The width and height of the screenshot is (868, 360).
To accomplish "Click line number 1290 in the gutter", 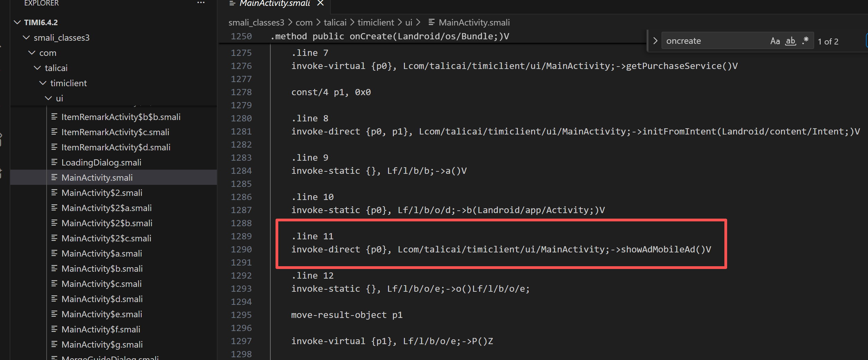I will (241, 249).
